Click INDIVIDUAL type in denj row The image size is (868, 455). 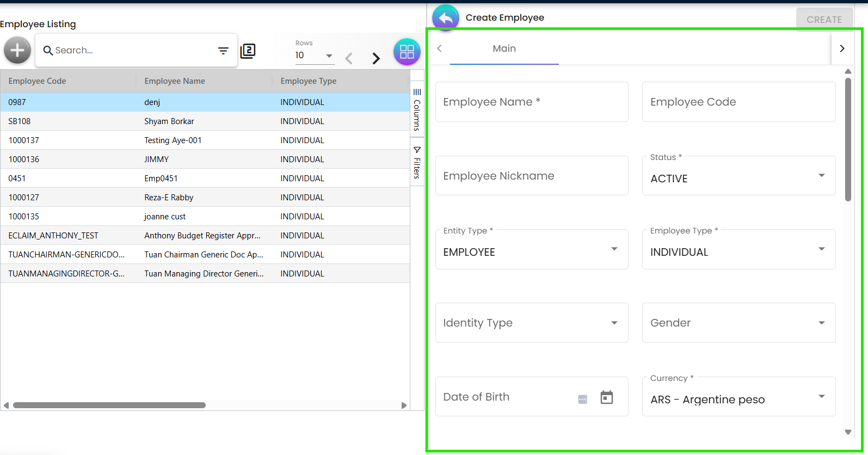302,102
